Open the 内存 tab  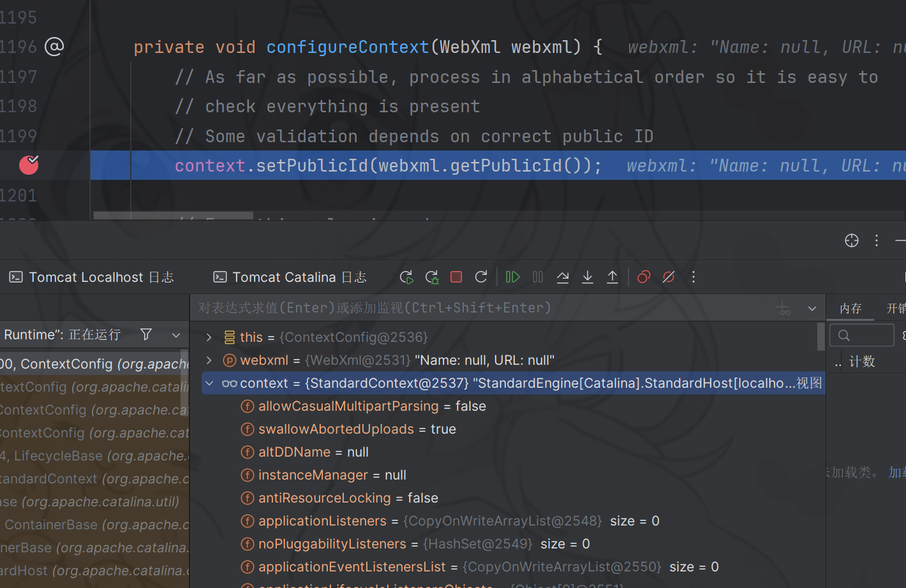[x=850, y=309]
